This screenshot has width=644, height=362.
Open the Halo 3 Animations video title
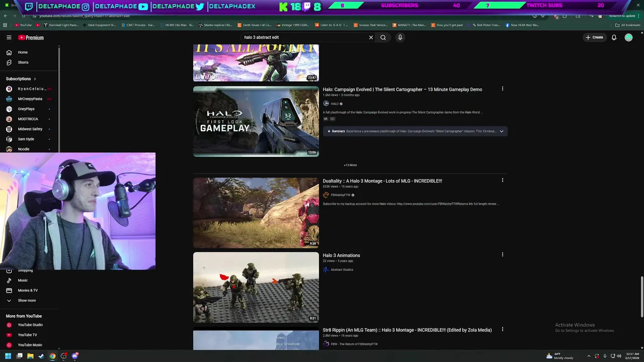click(x=341, y=255)
